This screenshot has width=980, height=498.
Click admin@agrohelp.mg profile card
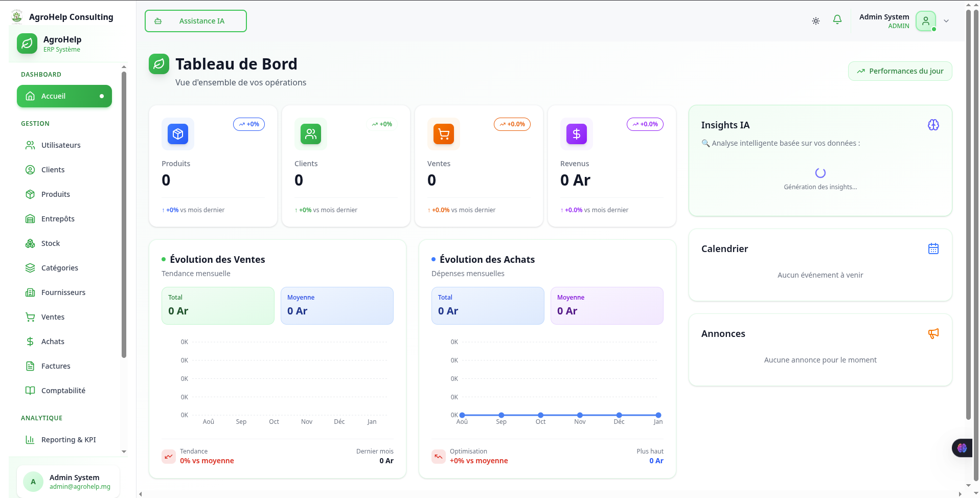tap(69, 481)
